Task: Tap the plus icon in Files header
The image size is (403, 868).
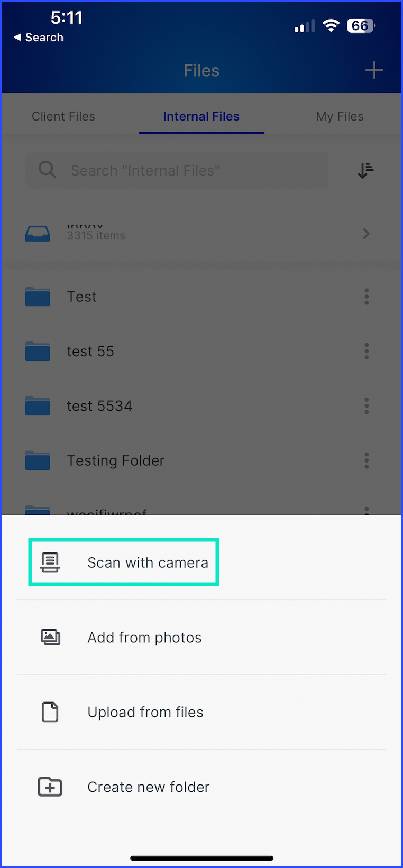Action: [374, 70]
